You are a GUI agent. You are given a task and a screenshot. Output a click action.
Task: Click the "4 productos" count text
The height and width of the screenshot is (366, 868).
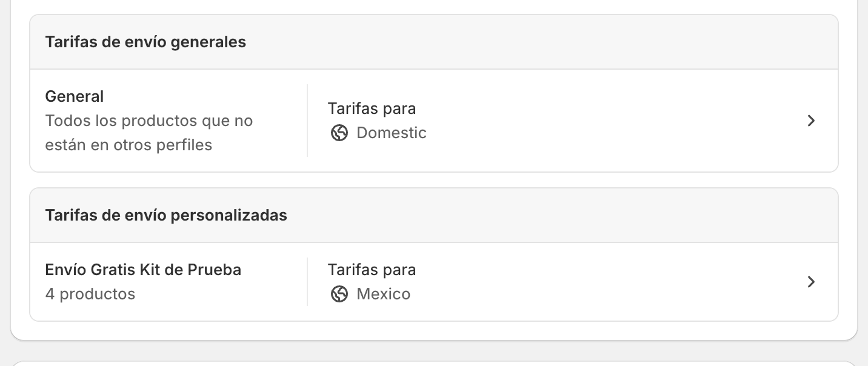[x=90, y=294]
